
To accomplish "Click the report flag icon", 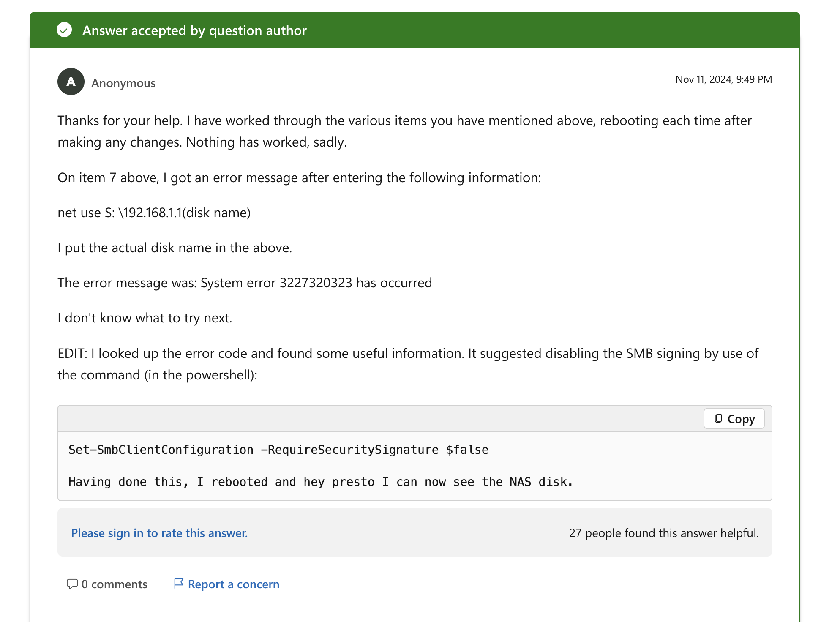I will (x=179, y=584).
